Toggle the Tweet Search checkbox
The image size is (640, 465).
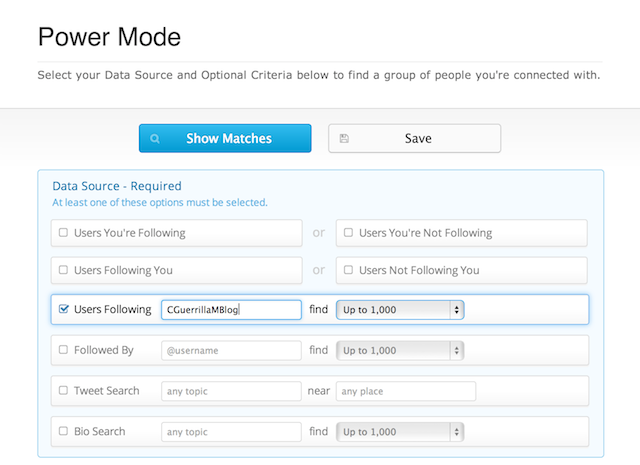(x=64, y=391)
